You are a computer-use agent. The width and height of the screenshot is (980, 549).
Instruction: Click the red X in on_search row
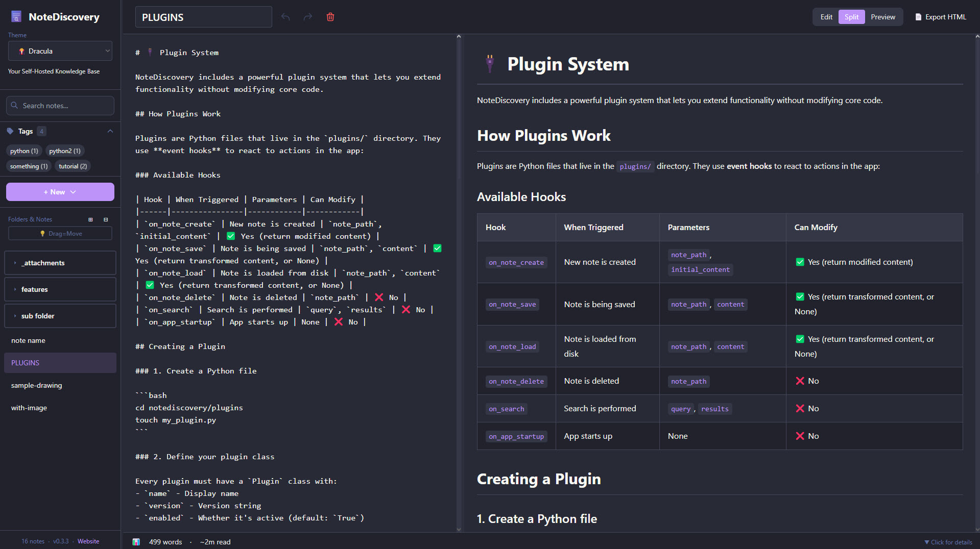click(x=800, y=409)
